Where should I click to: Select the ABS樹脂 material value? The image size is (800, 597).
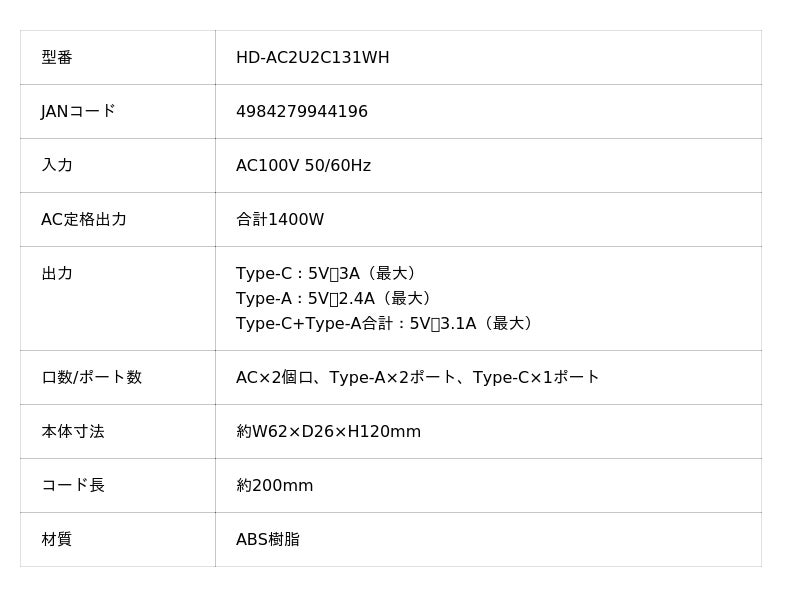(267, 540)
